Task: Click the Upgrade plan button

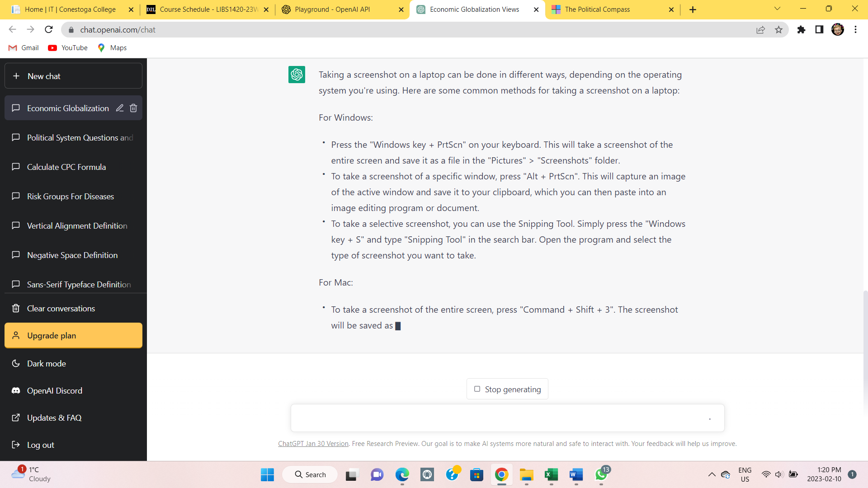Action: pyautogui.click(x=73, y=336)
